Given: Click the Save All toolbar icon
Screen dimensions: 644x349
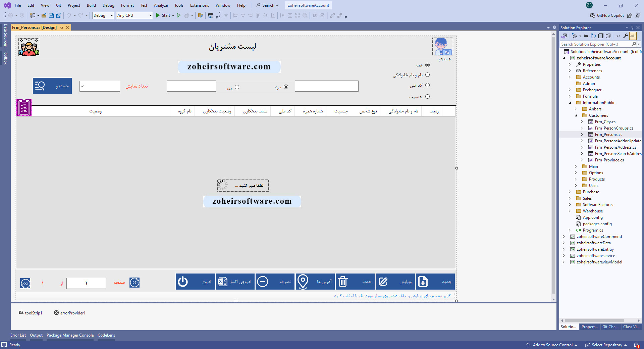Looking at the screenshot, I should click(59, 15).
